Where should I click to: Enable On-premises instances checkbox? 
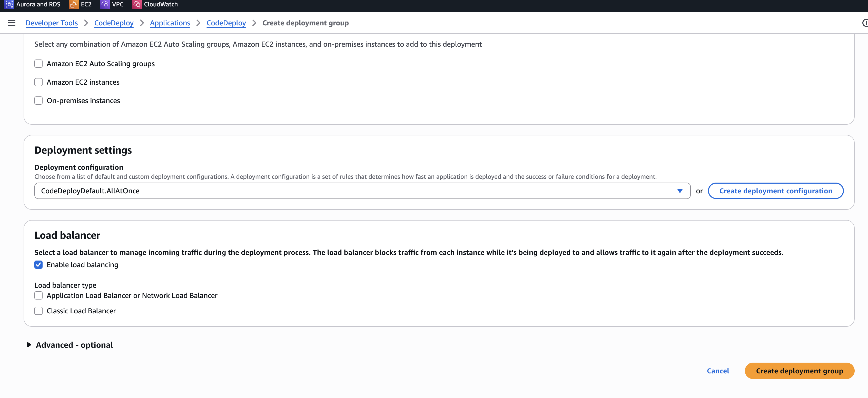pyautogui.click(x=38, y=101)
